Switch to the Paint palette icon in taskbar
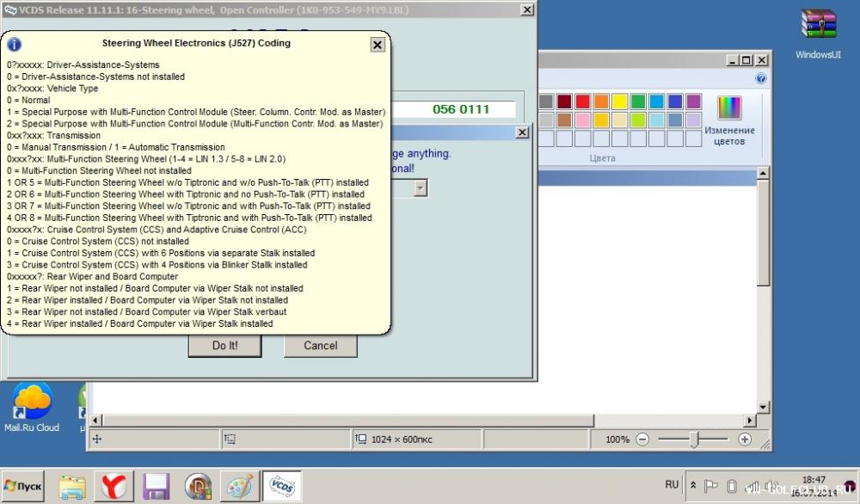 240,487
